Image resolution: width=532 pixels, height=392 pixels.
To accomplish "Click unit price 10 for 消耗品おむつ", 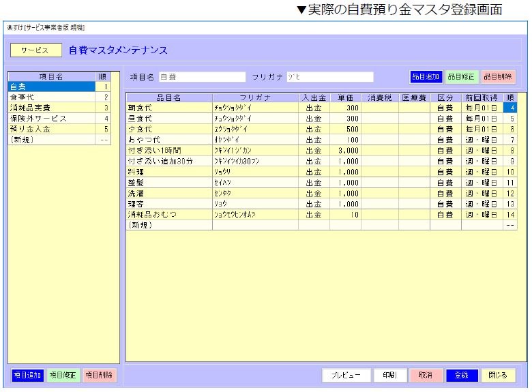I will (x=345, y=214).
